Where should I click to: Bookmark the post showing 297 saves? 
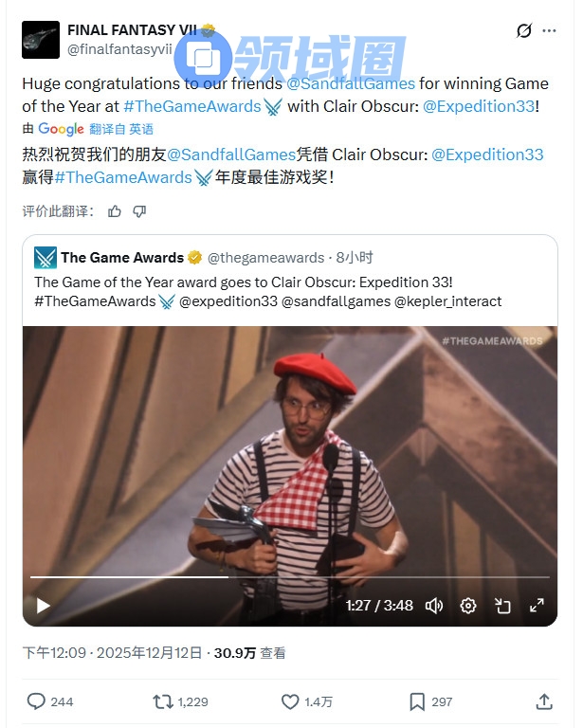(x=417, y=701)
